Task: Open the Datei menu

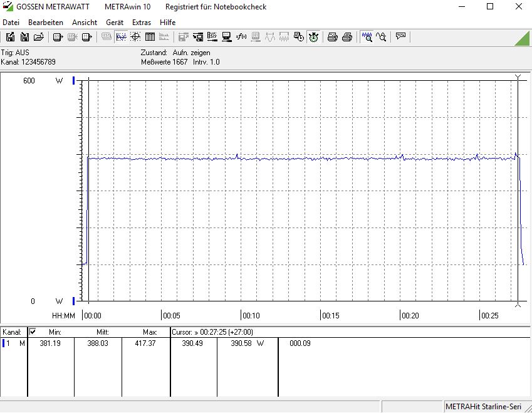Action: coord(11,23)
